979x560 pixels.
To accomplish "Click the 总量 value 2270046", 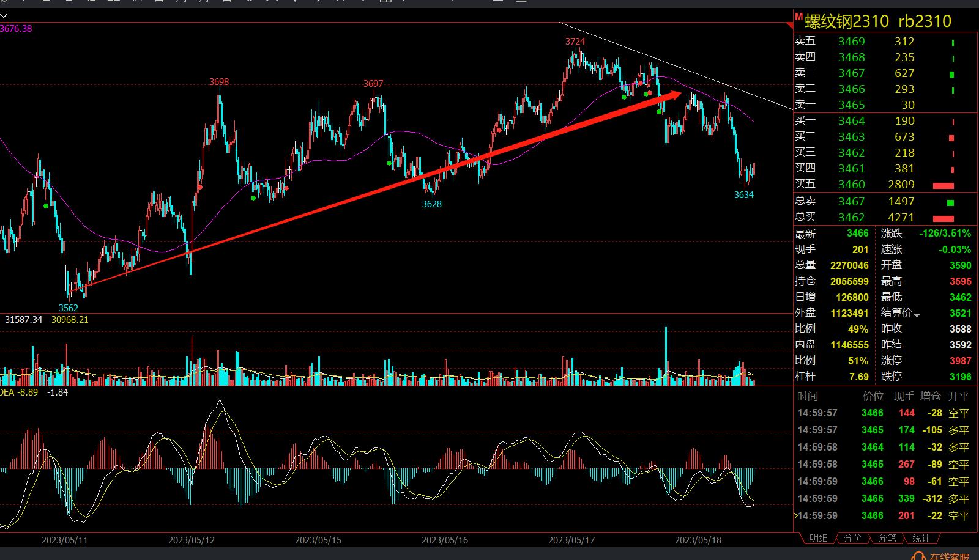I will tap(849, 265).
